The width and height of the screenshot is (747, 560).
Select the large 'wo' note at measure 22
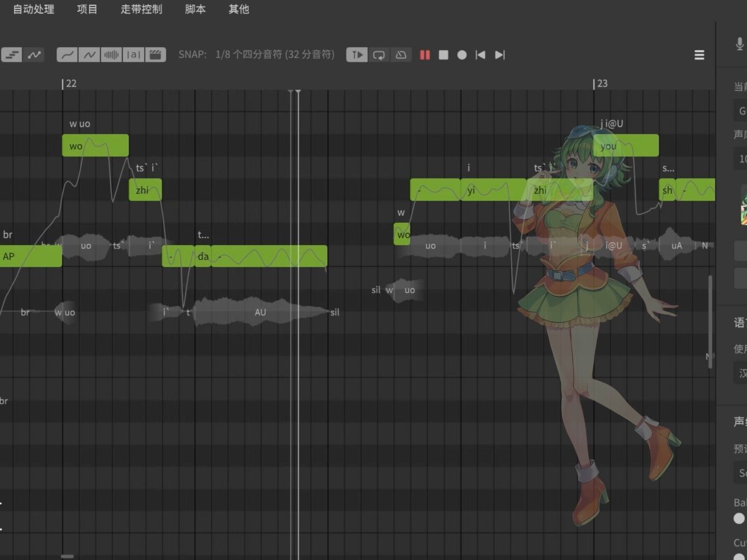95,145
